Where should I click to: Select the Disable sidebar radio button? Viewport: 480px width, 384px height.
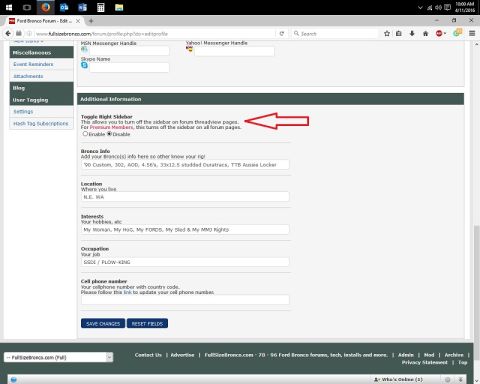click(109, 134)
